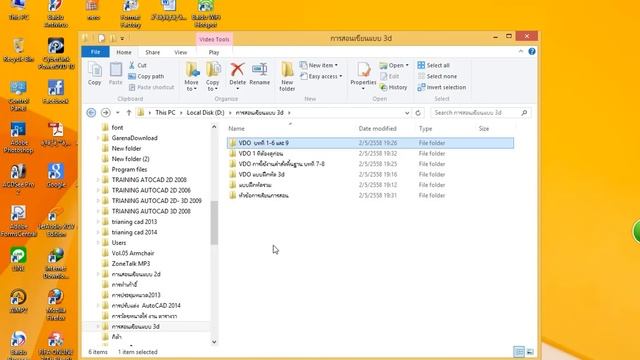Click Copy path in Clipboard group
The width and height of the screenshot is (640, 360).
(x=146, y=76)
